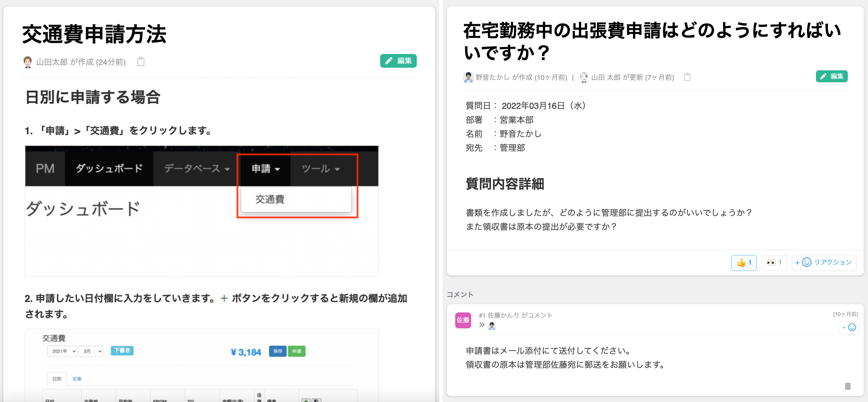Click the clipboard copy icon next to 山田太郎's creation info
The image size is (868, 402).
coord(141,61)
